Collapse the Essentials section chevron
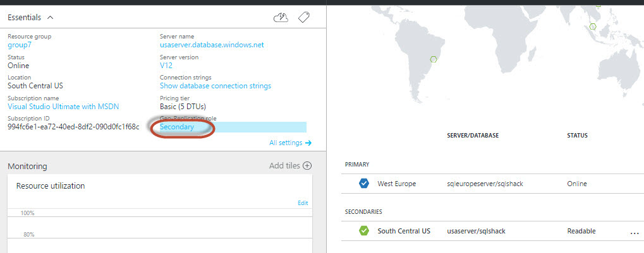644x253 pixels. (51, 18)
